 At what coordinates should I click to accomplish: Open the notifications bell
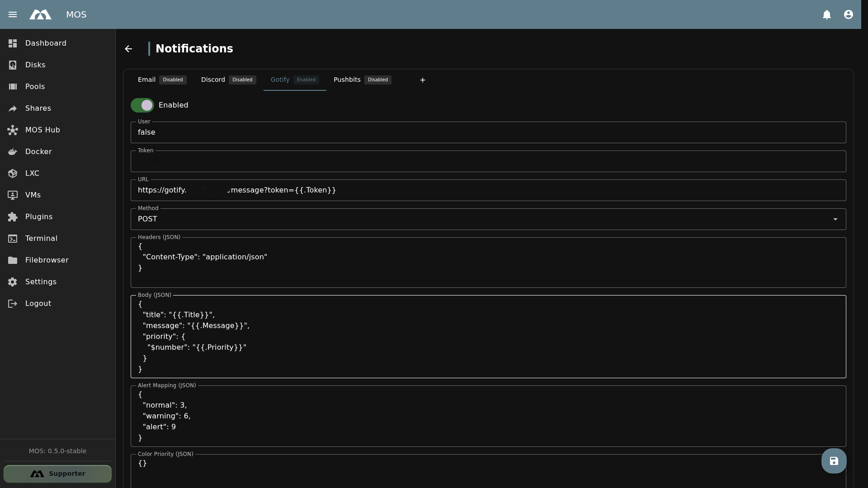(827, 14)
